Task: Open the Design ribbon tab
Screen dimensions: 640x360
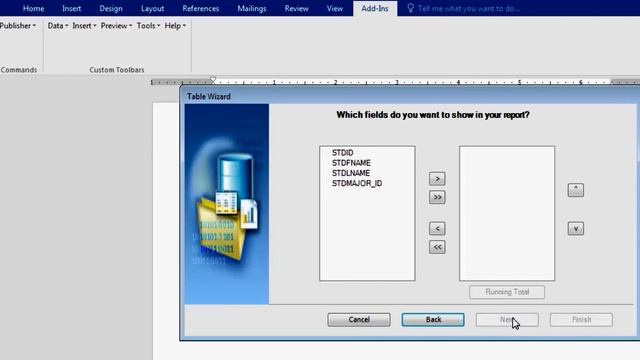Action: point(111,8)
